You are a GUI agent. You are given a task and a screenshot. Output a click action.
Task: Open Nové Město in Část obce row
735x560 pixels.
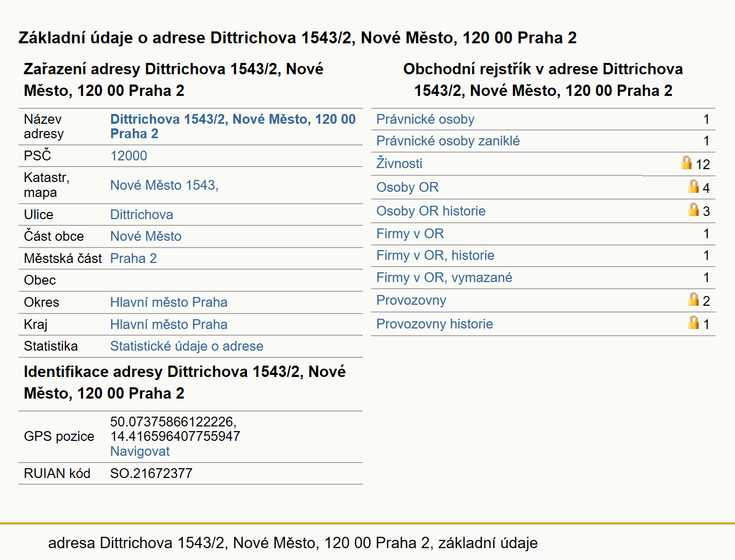point(146,236)
